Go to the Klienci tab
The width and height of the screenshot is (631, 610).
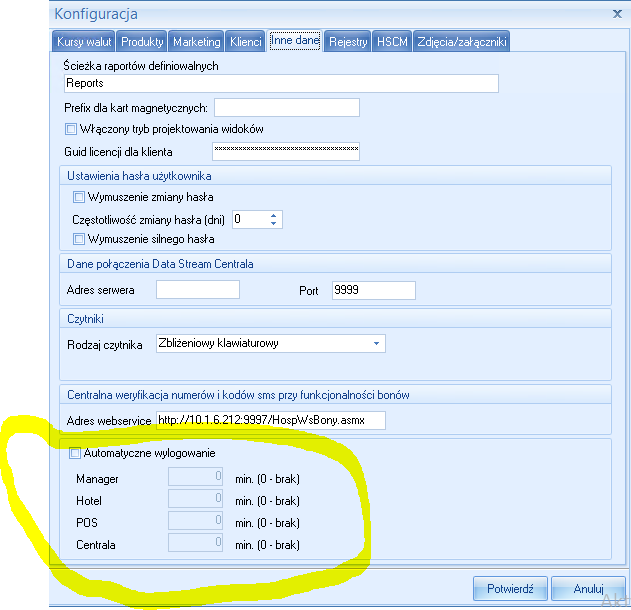245,41
